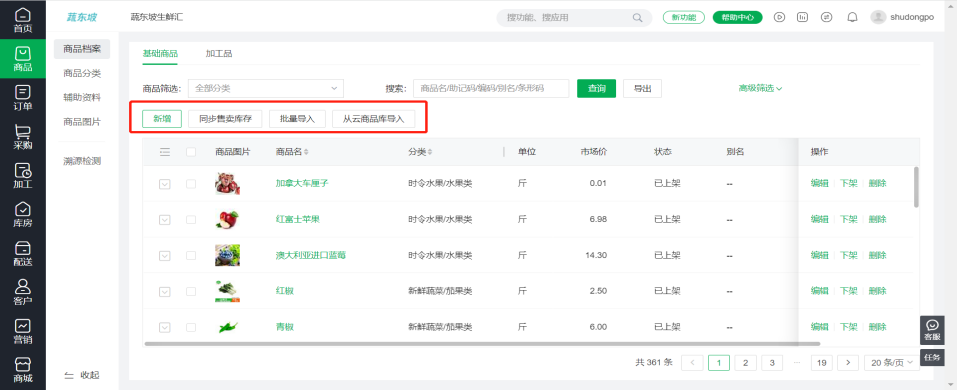Check the box for 红富士苹果 row
Screen dimensions: 957x390
pyautogui.click(x=191, y=220)
